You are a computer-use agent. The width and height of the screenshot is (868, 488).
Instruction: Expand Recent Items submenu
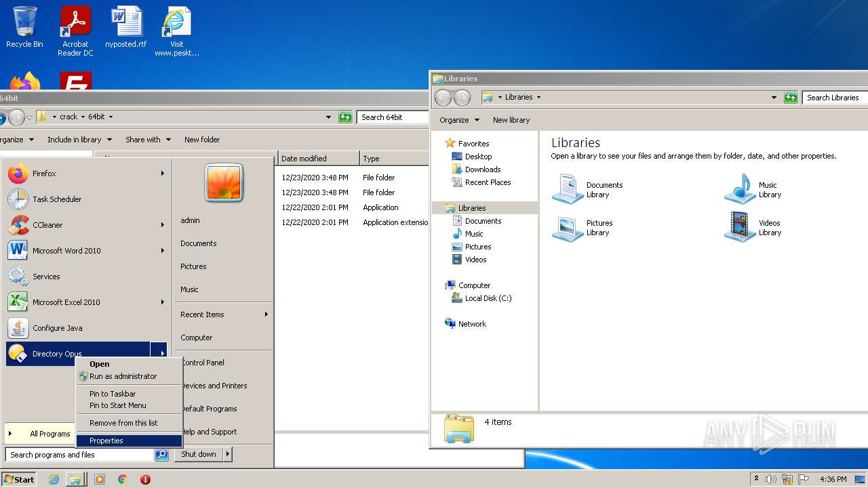pyautogui.click(x=266, y=314)
